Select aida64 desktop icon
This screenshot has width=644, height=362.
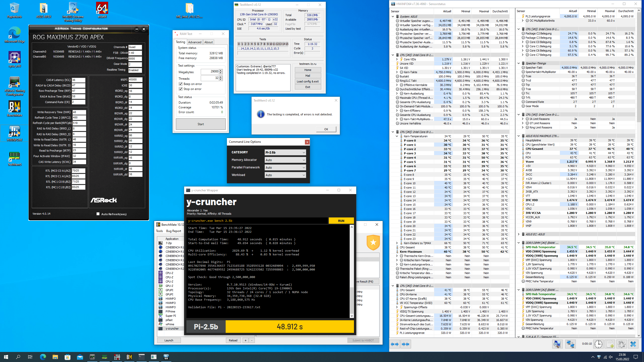(102, 11)
